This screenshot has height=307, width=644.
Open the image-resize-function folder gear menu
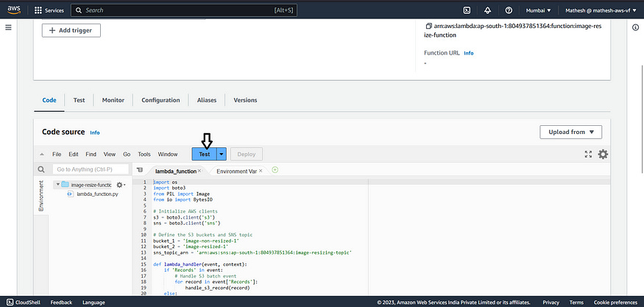pos(121,185)
